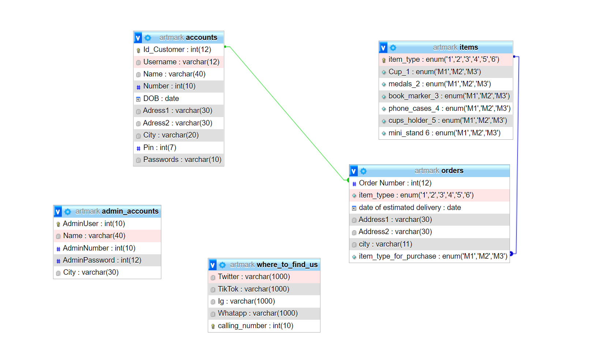This screenshot has height=364, width=597.
Task: Select the key icon beside item_type
Action: click(x=383, y=59)
